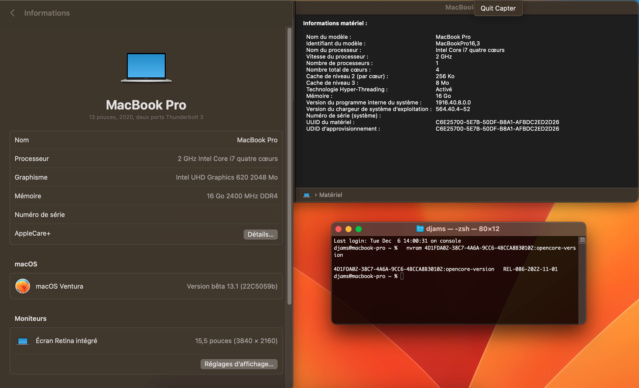
Task: Click the Nom du modèle label
Action: (328, 37)
